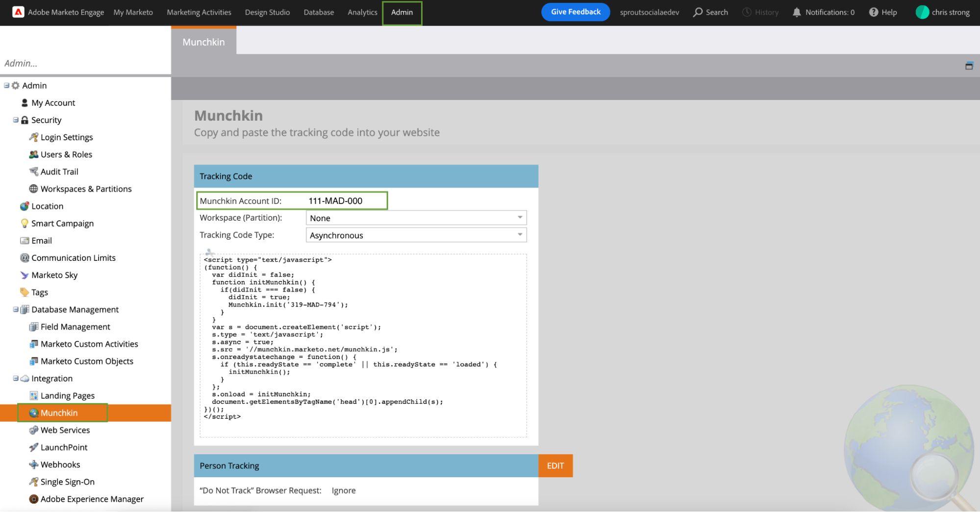Collapse the Admin root tree node
The height and width of the screenshot is (512, 980).
[x=6, y=85]
